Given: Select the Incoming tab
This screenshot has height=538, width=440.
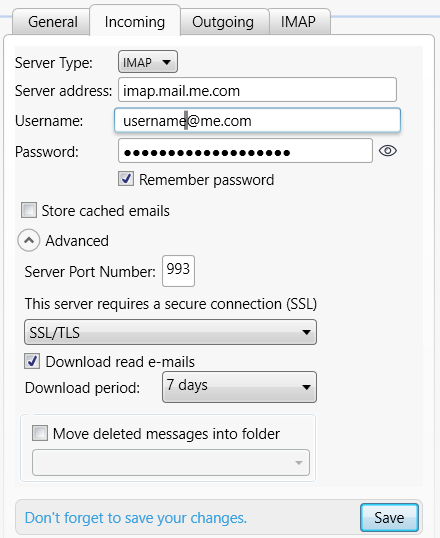Looking at the screenshot, I should click(135, 21).
